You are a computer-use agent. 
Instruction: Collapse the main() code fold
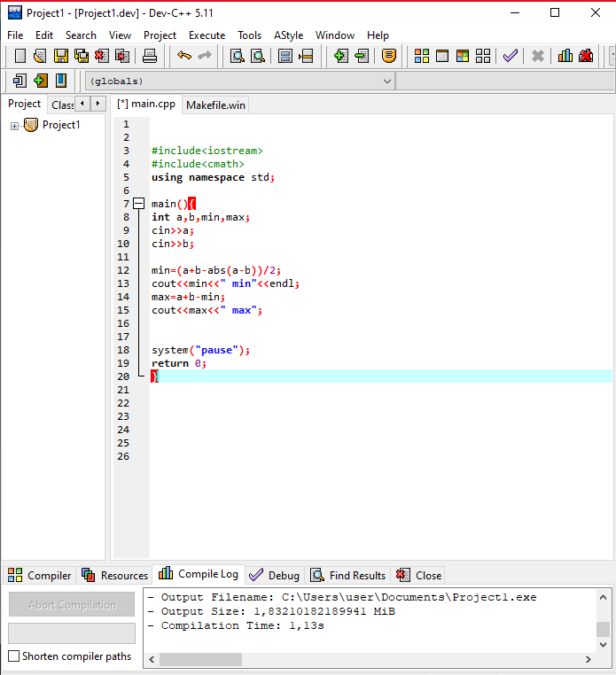(x=138, y=204)
